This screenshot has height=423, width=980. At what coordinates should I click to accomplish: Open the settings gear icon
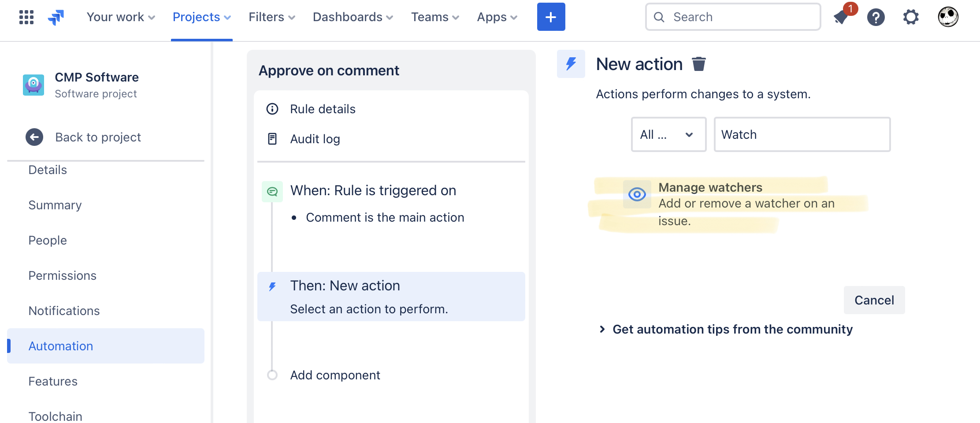911,17
